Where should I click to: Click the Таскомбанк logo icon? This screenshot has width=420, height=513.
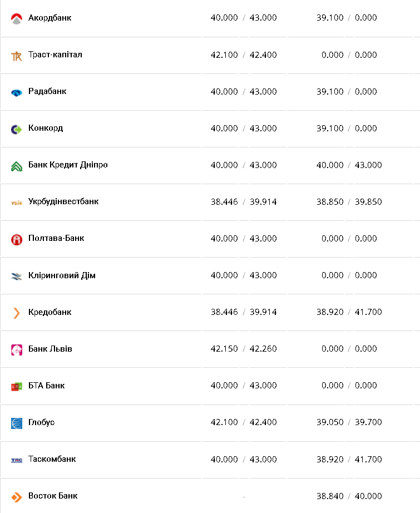click(16, 460)
